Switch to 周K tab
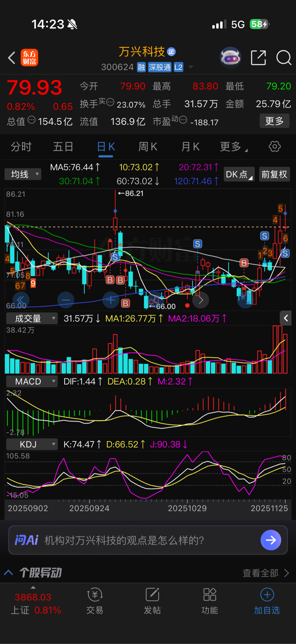Viewport: 296px width, 644px height. 148,147
